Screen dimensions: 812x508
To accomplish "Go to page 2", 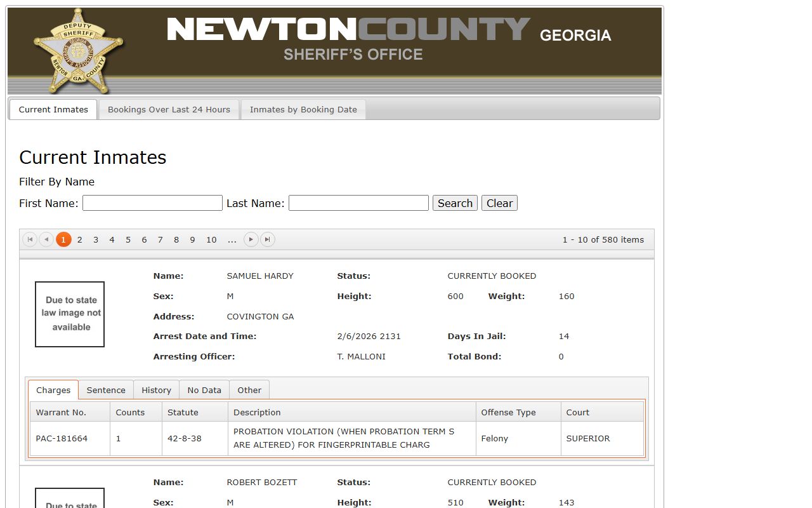I will [79, 239].
